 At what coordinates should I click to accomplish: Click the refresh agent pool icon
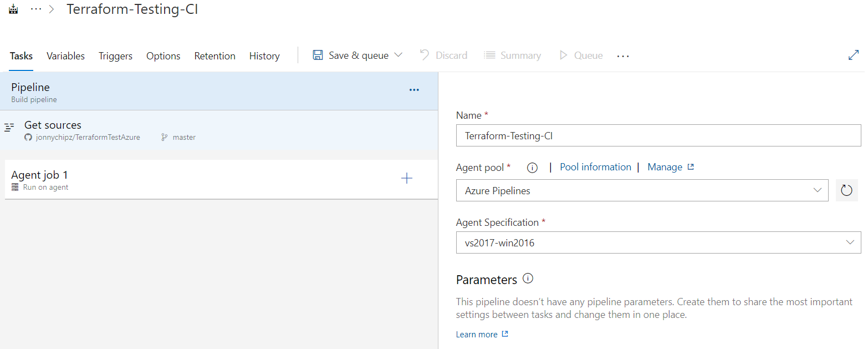coord(846,190)
